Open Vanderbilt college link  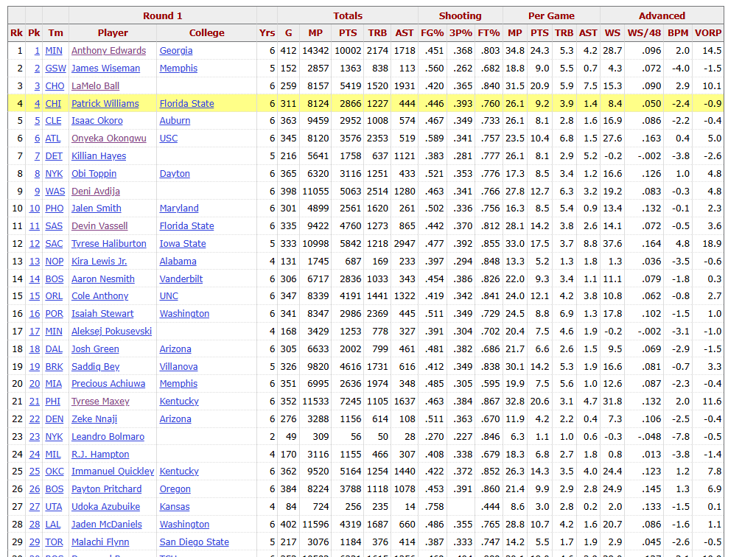coord(181,278)
